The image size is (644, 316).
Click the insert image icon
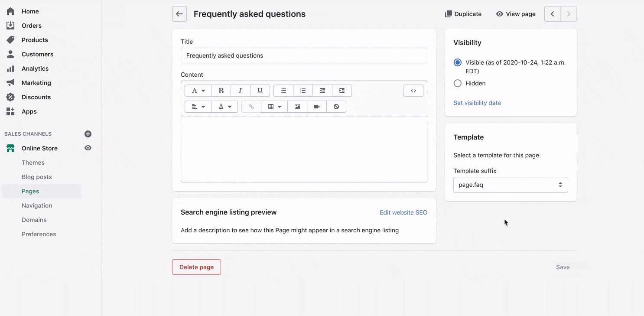click(x=297, y=107)
